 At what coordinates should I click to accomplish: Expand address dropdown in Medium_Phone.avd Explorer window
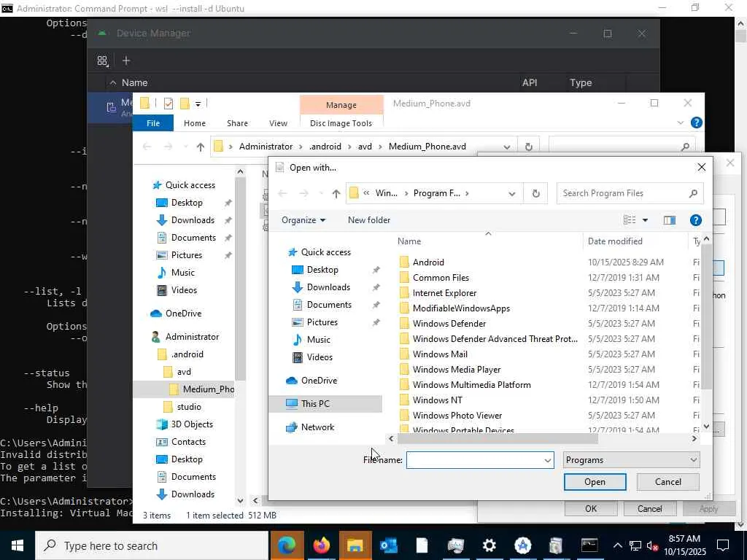[507, 147]
